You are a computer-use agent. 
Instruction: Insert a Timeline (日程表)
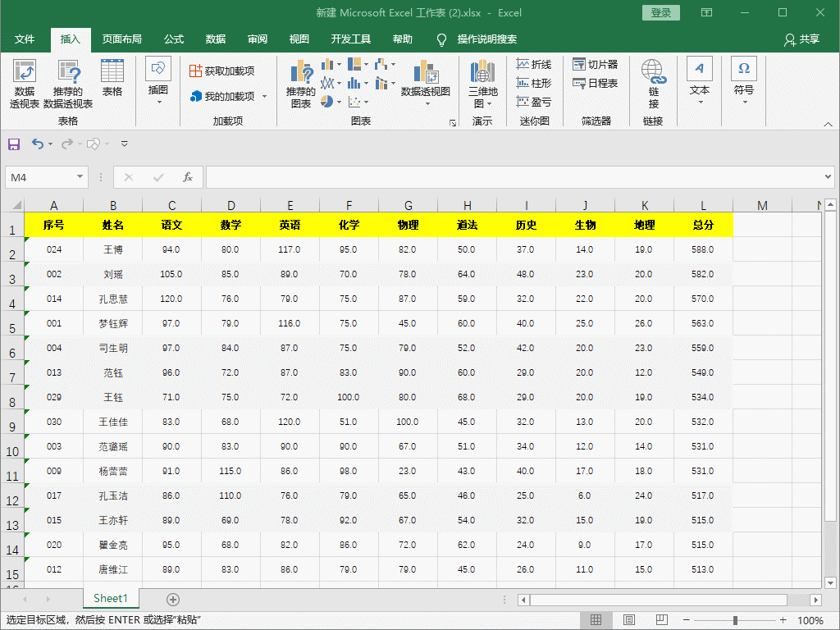coord(595,83)
